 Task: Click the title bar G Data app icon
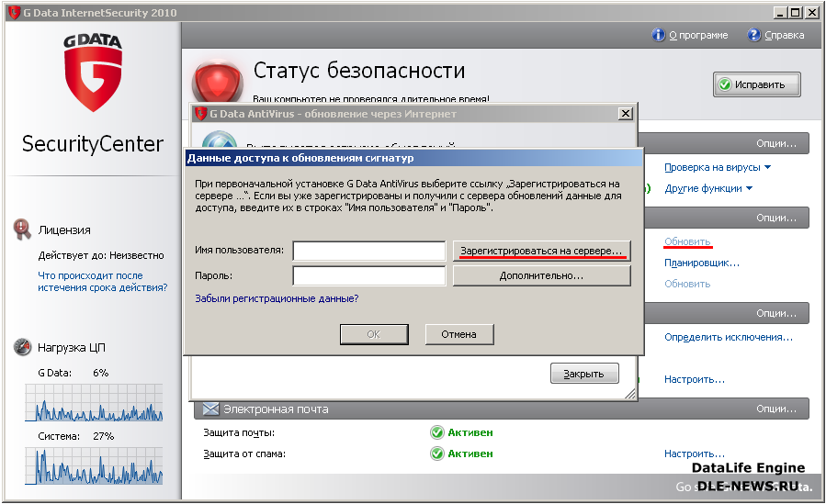point(14,13)
